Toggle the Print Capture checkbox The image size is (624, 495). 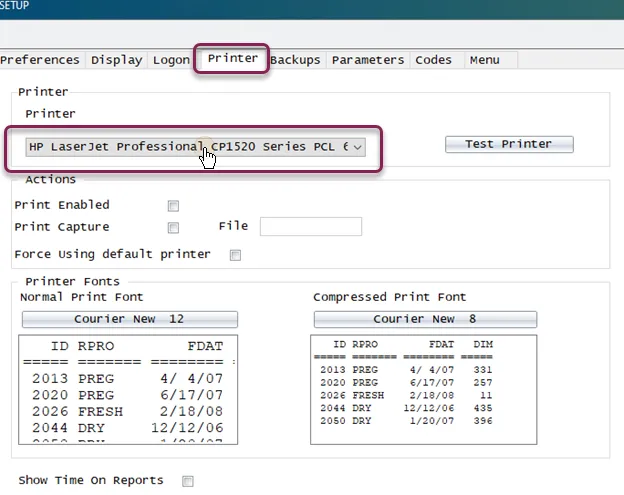pos(173,228)
